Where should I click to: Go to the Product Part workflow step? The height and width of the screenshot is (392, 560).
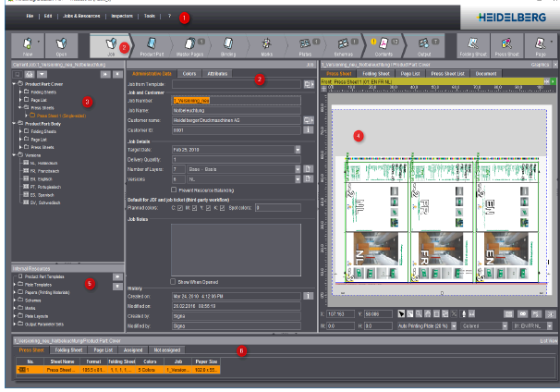tap(152, 45)
